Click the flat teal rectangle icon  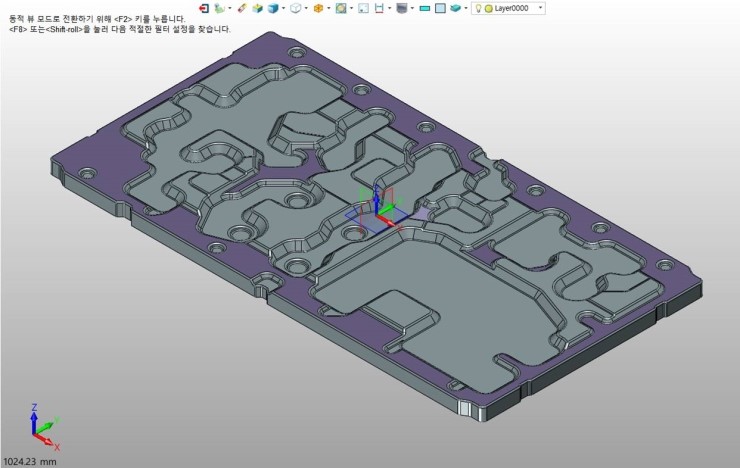coord(425,8)
